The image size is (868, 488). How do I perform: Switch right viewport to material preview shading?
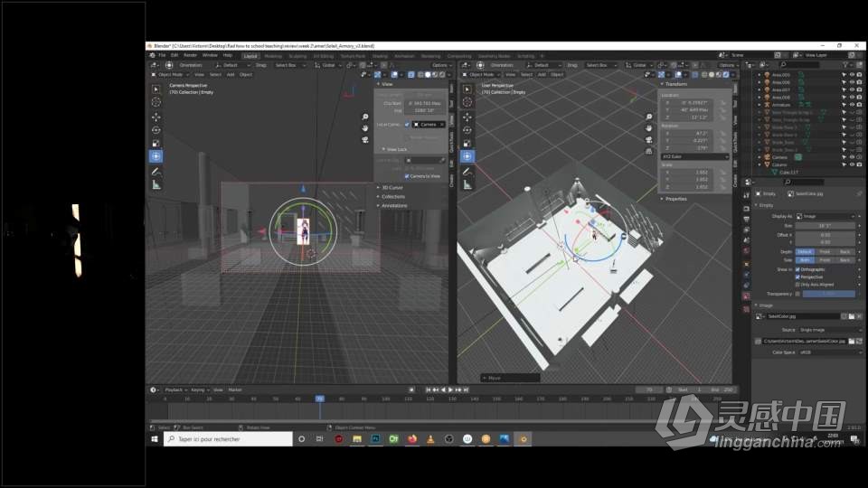point(719,74)
